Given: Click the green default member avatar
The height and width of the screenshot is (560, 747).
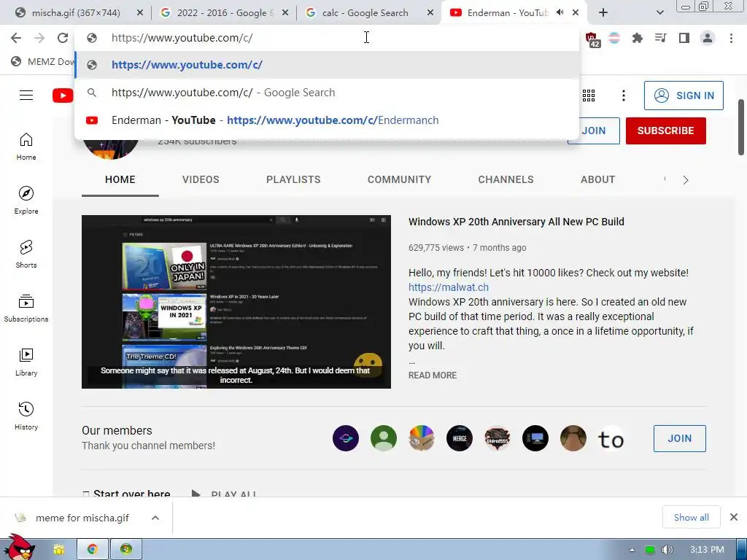Looking at the screenshot, I should (x=384, y=438).
